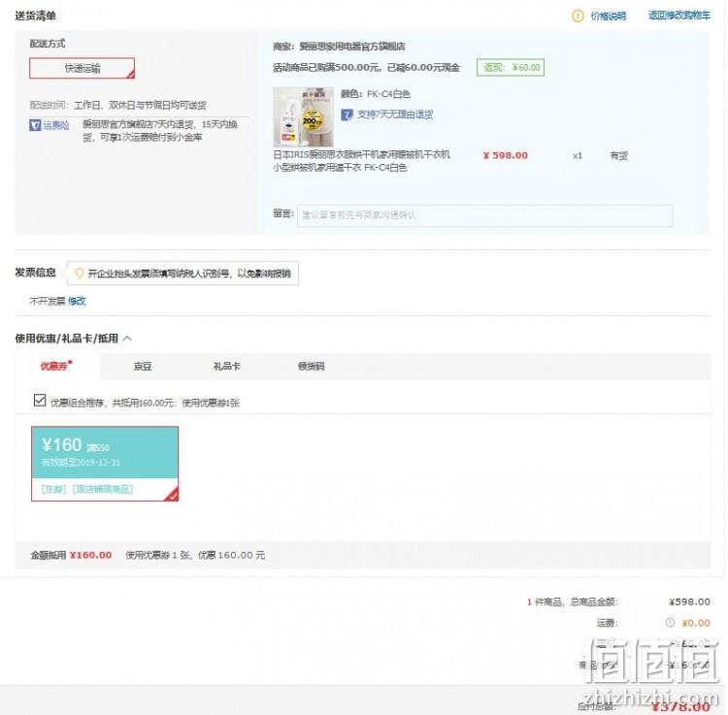The image size is (728, 715).
Task: Click the product thumbnail of the dryer
Action: tap(303, 117)
